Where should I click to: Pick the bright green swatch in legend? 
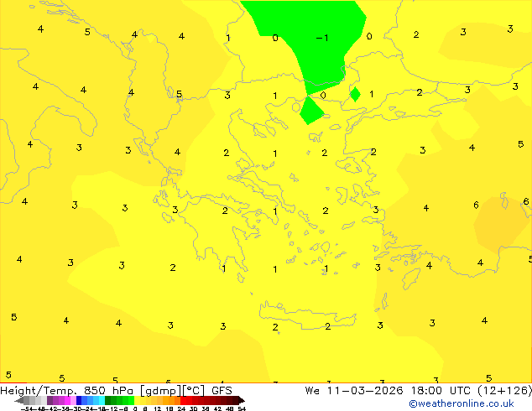coord(131,401)
